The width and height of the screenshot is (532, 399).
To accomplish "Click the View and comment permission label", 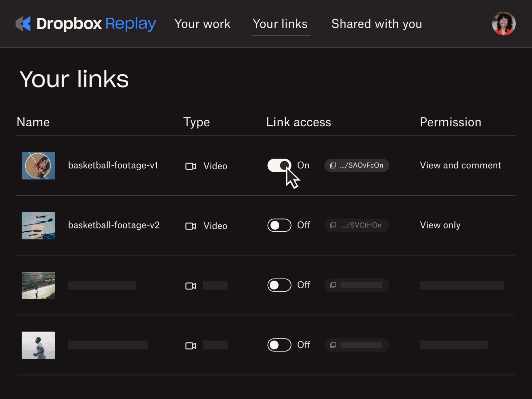I will [x=460, y=165].
